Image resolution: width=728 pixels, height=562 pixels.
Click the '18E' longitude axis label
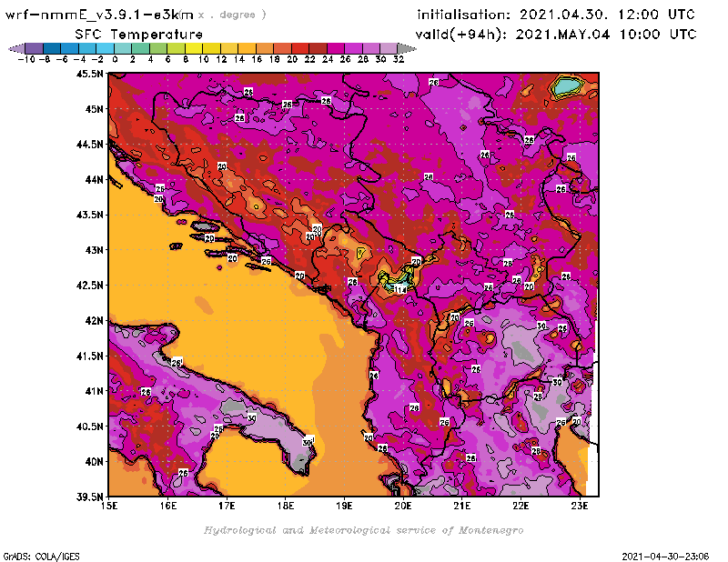tap(286, 506)
